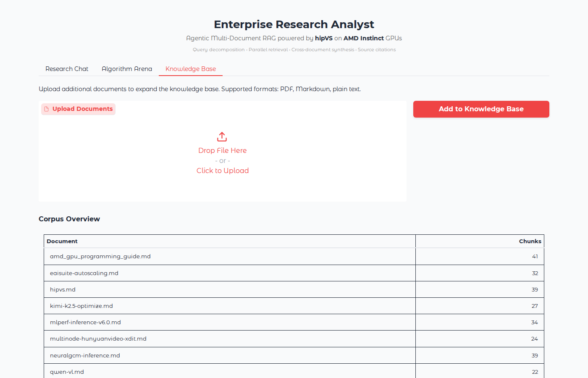Click the Drop File Here text
The width and height of the screenshot is (588, 378).
(223, 150)
